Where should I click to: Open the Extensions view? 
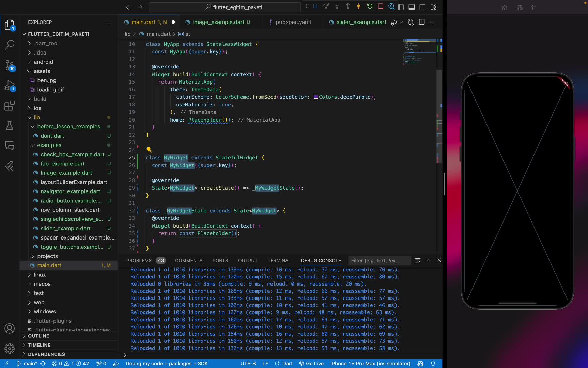(x=10, y=106)
